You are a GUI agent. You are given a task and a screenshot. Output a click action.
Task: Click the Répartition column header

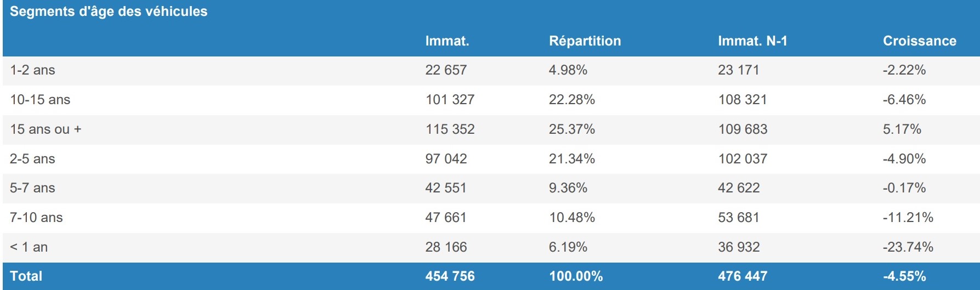click(x=585, y=41)
